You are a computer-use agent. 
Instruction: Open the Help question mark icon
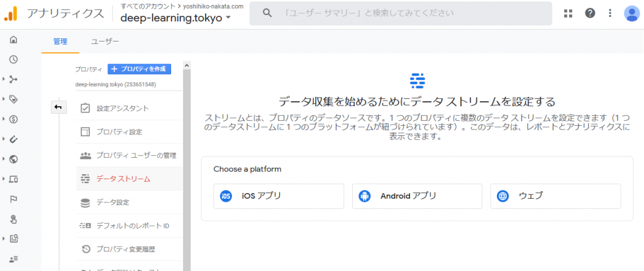pos(590,14)
